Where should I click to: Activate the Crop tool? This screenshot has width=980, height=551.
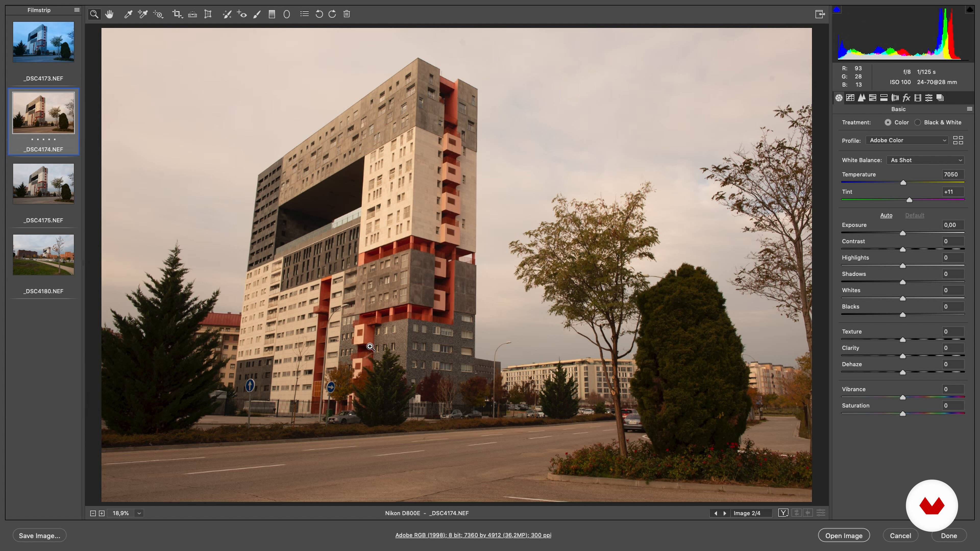[x=177, y=15]
